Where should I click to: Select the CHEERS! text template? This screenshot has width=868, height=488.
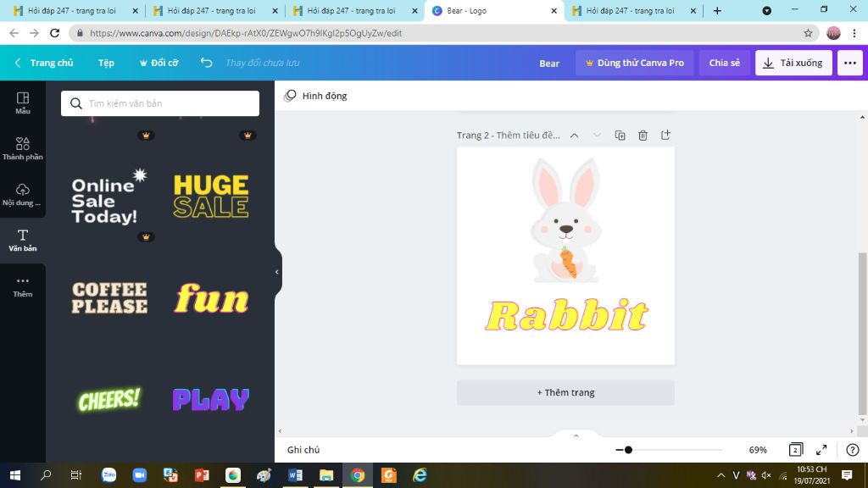[x=109, y=400]
